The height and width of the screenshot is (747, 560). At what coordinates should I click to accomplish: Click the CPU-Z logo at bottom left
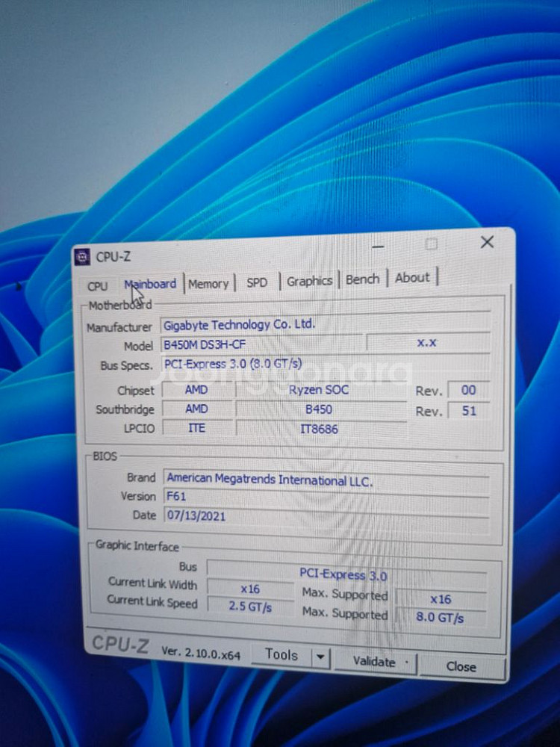[x=119, y=644]
